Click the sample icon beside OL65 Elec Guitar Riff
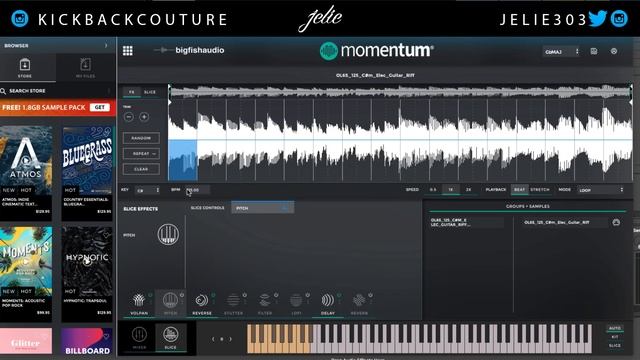The width and height of the screenshot is (640, 360). tap(616, 222)
